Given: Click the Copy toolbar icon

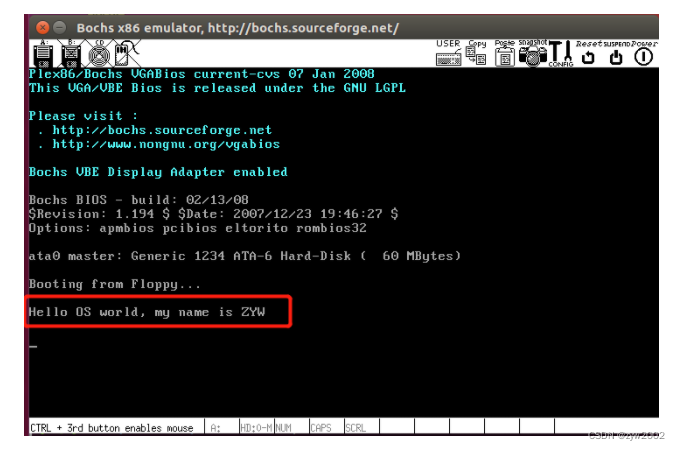Looking at the screenshot, I should pyautogui.click(x=476, y=53).
